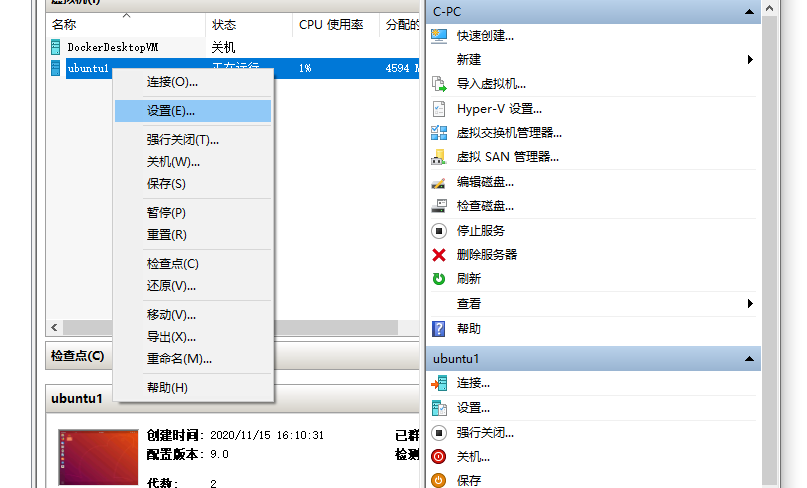Collapse the ubuntu1 actions section
Screen dimensions: 807x488
click(749, 359)
